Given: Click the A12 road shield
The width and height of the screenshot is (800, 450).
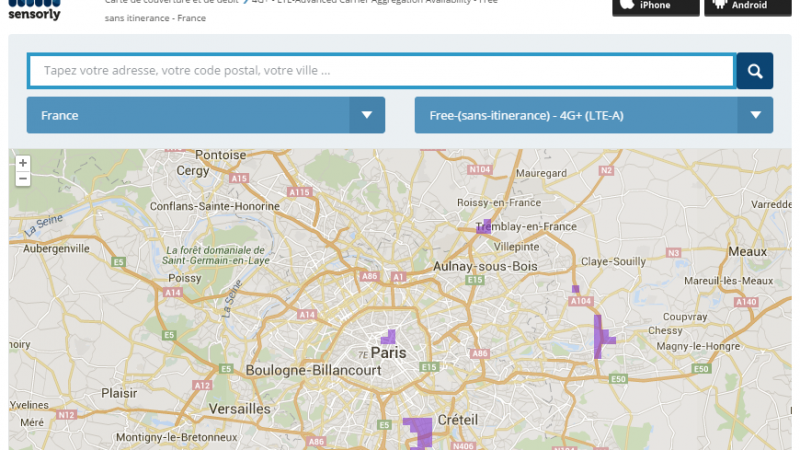Looking at the screenshot, I should coord(202,386).
